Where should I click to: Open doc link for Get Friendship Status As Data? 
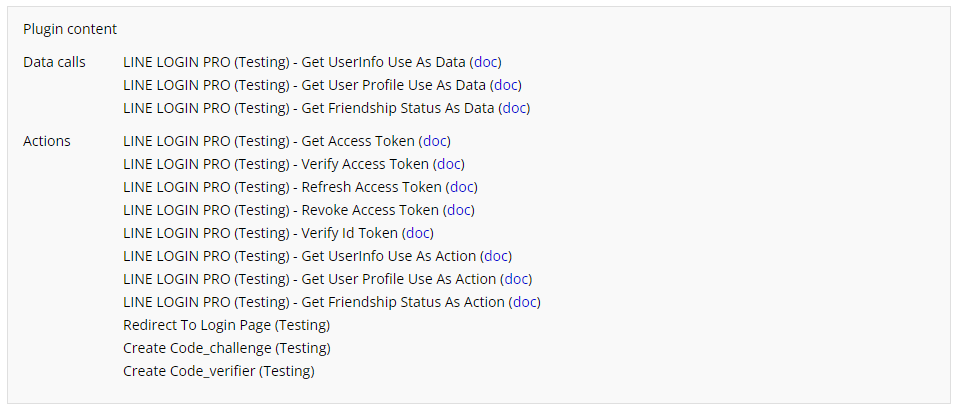(515, 108)
